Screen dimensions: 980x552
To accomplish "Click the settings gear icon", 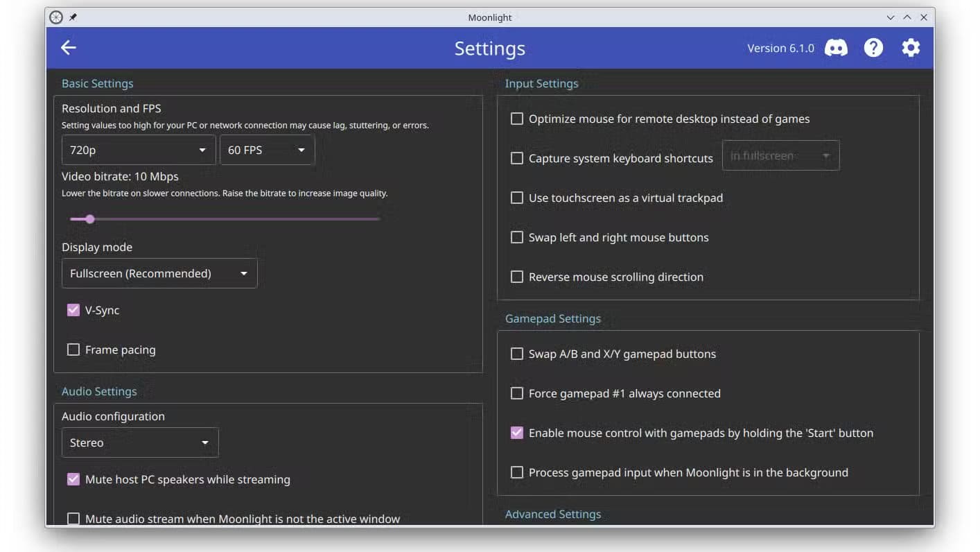I will pos(911,48).
